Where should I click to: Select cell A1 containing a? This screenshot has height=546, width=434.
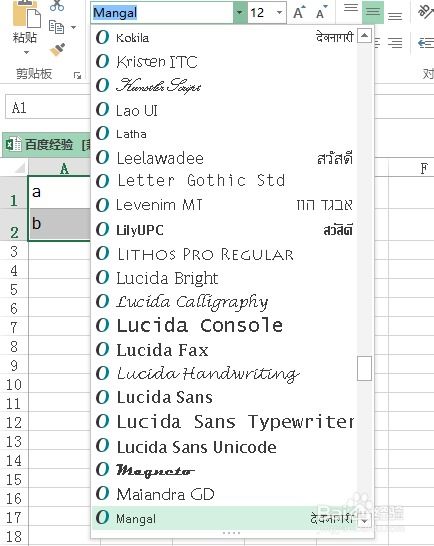(x=59, y=193)
